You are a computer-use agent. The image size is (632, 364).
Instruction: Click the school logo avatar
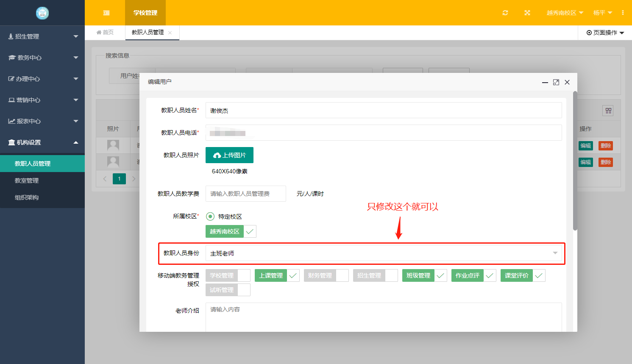(x=42, y=13)
